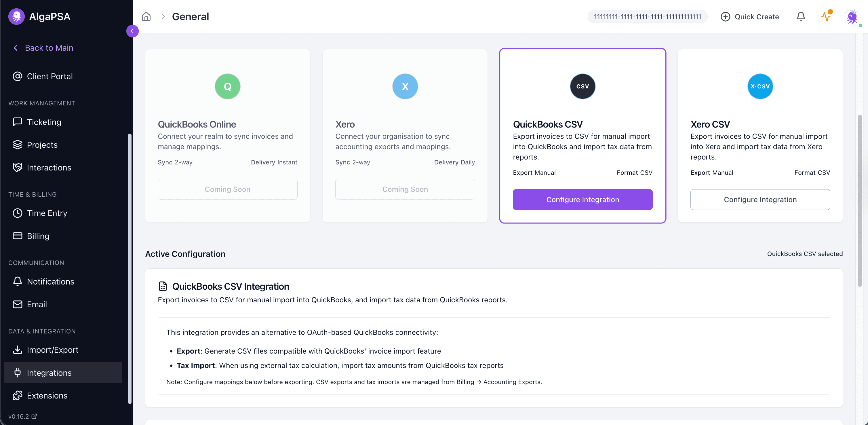Click the home breadcrumb icon
This screenshot has height=425, width=868.
pos(146,16)
